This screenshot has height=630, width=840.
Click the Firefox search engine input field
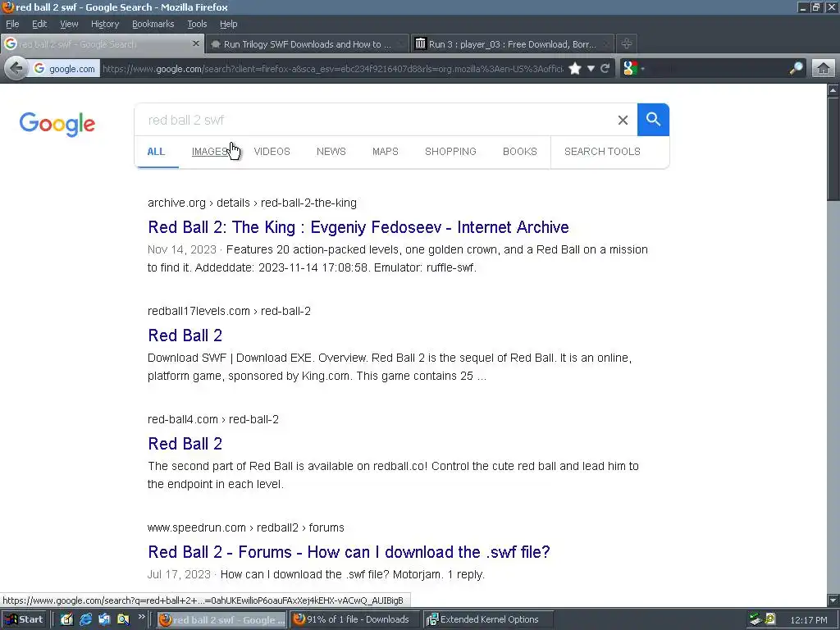coord(718,69)
